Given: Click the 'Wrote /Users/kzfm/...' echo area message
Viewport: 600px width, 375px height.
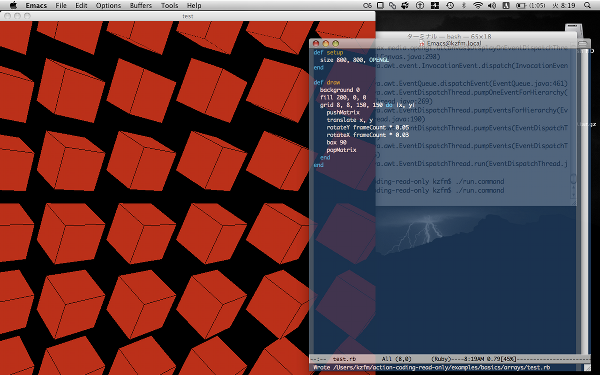Looking at the screenshot, I should click(x=432, y=368).
